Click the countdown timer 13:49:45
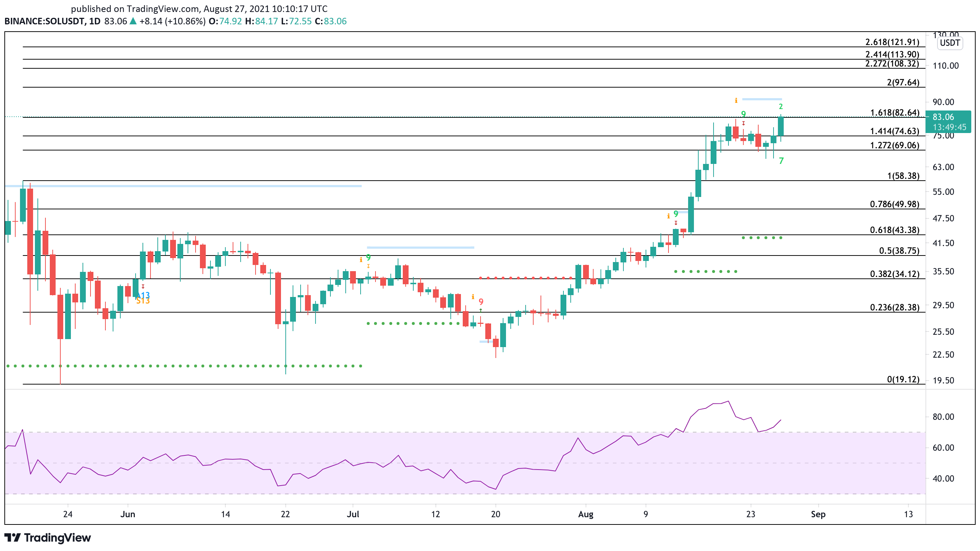 click(x=949, y=127)
